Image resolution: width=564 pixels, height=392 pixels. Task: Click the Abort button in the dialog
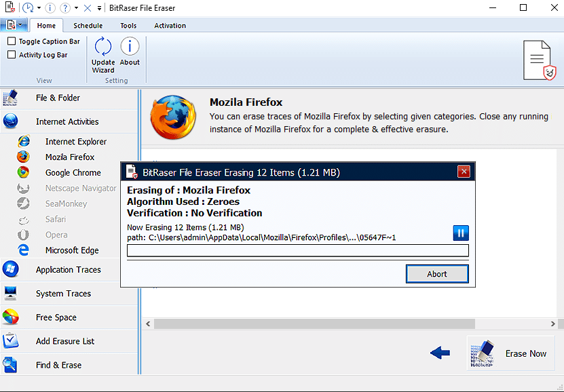(437, 274)
